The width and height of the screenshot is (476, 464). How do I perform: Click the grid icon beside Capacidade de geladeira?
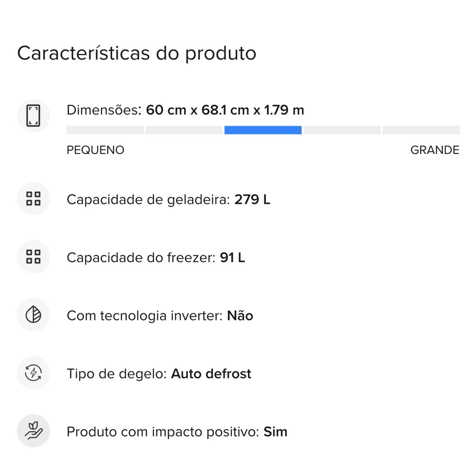[x=33, y=199]
